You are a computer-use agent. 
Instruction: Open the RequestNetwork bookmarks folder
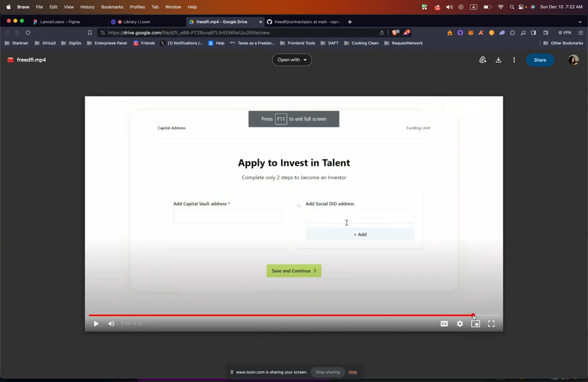tap(403, 43)
